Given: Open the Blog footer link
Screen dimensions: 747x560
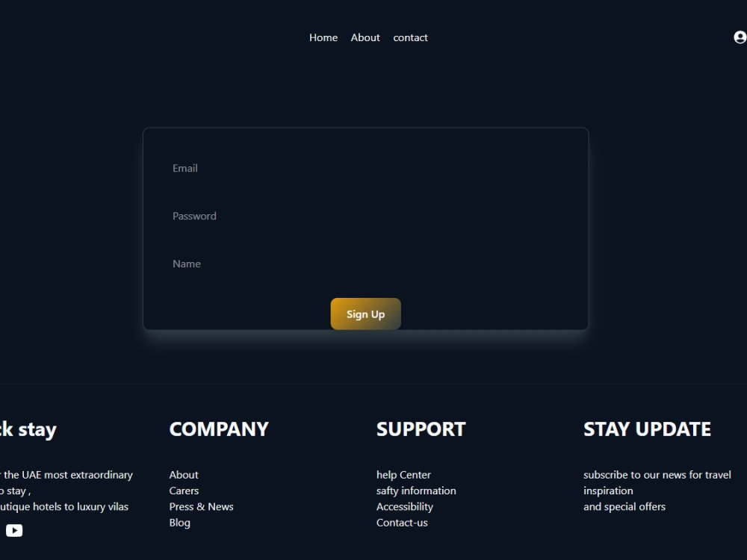Looking at the screenshot, I should click(179, 523).
